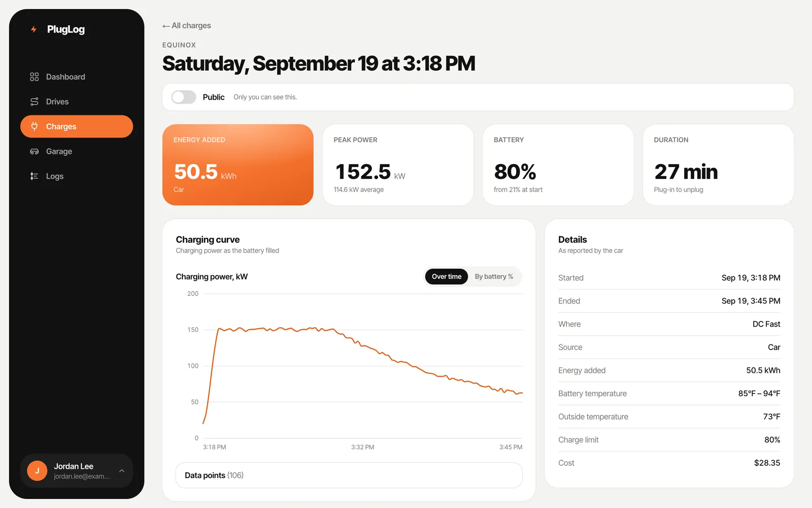This screenshot has height=508, width=812.
Task: Click Jordan Lee's avatar circle
Action: [x=37, y=471]
